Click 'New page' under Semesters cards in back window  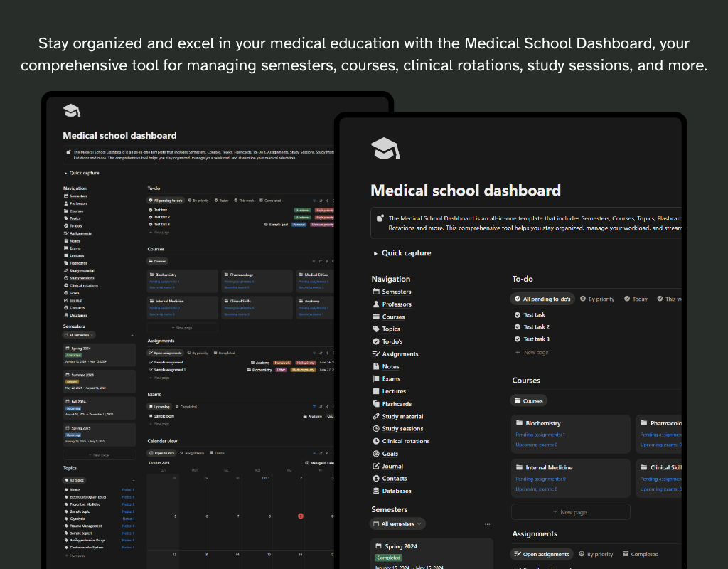pos(100,455)
